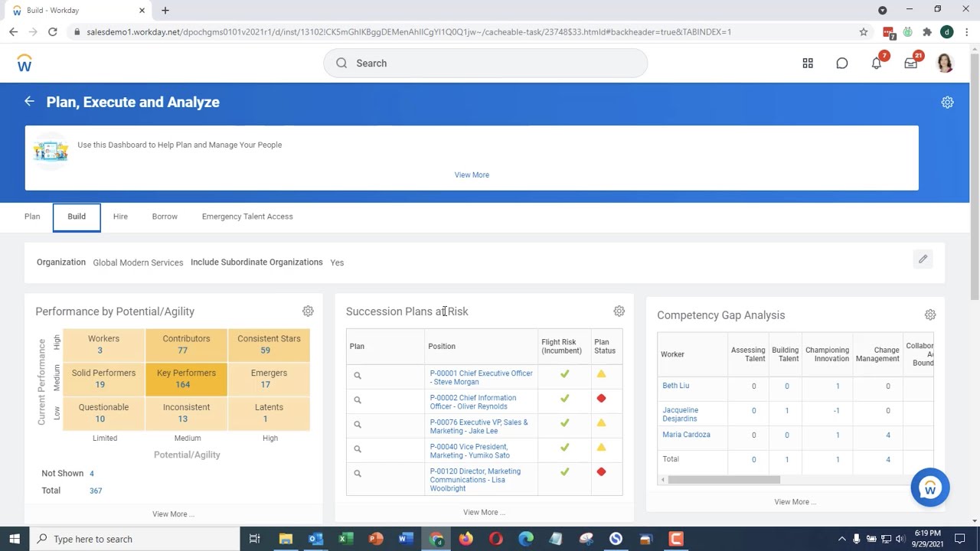Open settings for Succession Plans at Risk

tap(619, 311)
